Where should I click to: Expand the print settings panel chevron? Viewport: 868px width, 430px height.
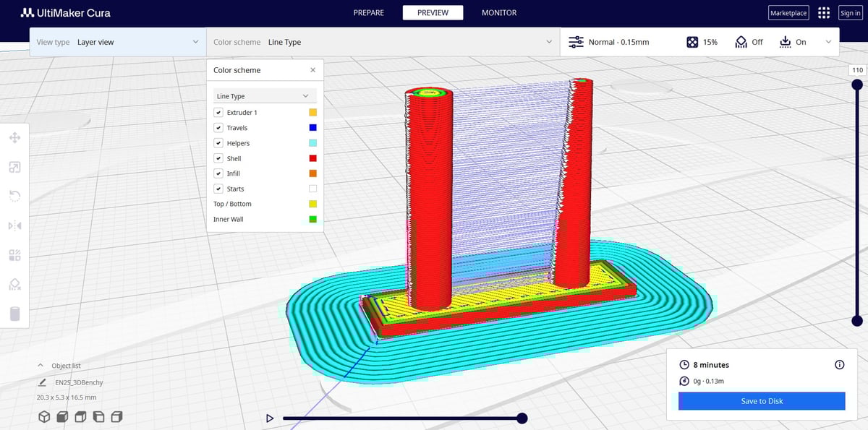[828, 42]
